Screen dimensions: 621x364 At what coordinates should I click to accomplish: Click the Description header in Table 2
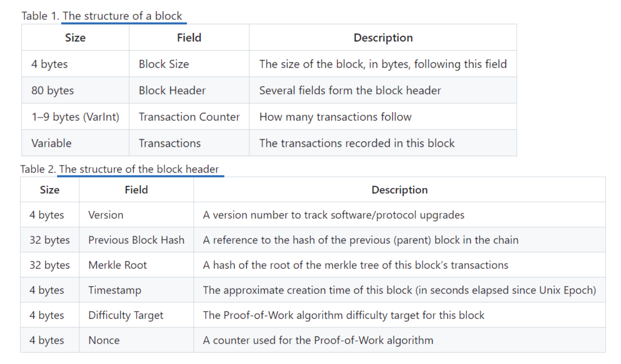coord(400,190)
